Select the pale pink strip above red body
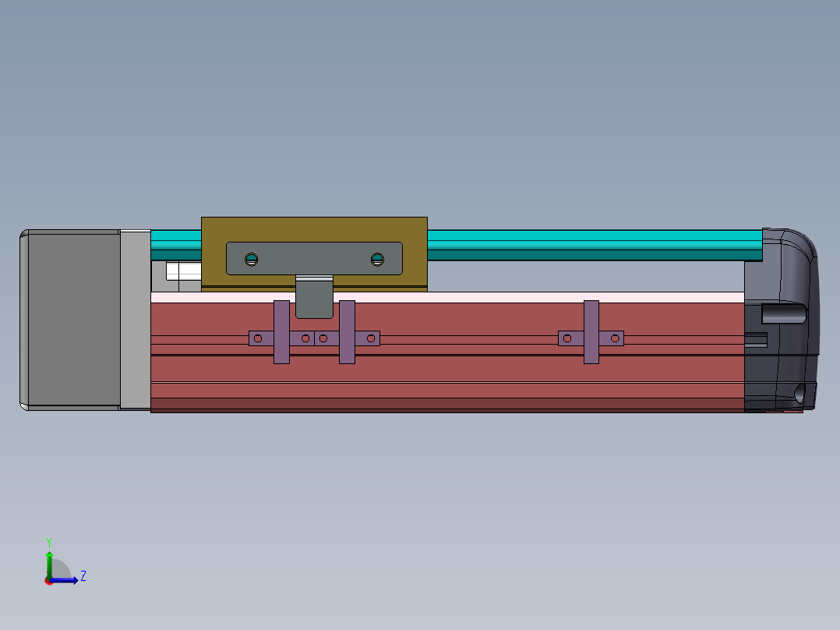The image size is (840, 630). (x=447, y=298)
